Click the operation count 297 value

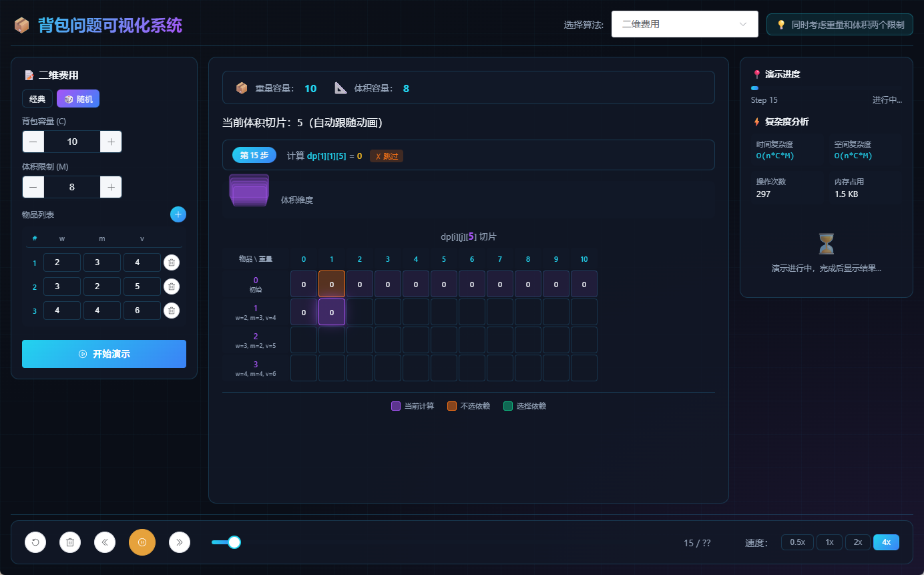pos(763,194)
